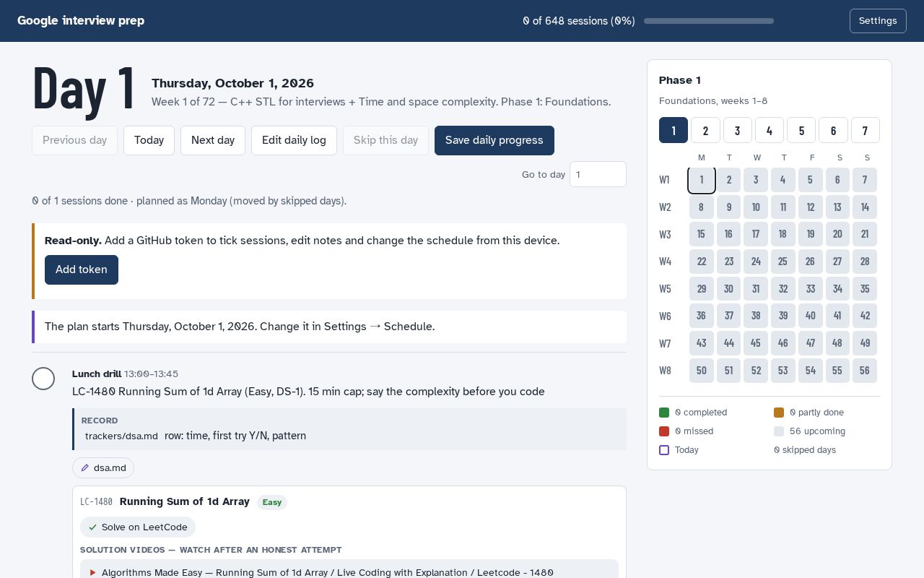This screenshot has height=578, width=924.
Task: Select phase tab 6
Action: (x=833, y=130)
